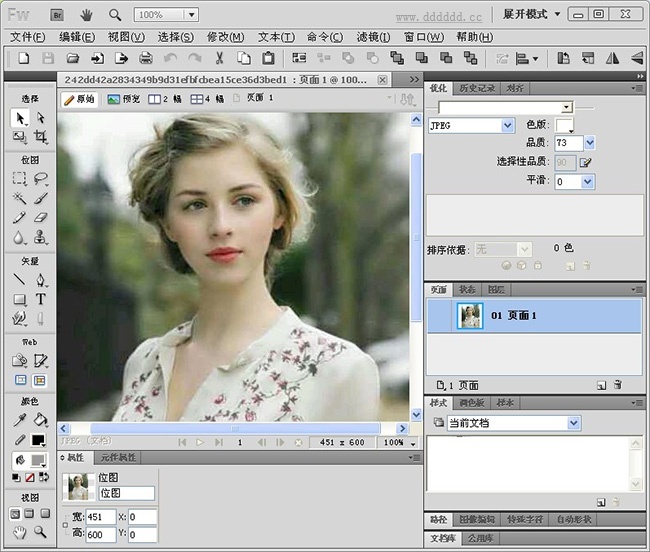Select the Marquee tool
650x552 pixels.
point(19,179)
